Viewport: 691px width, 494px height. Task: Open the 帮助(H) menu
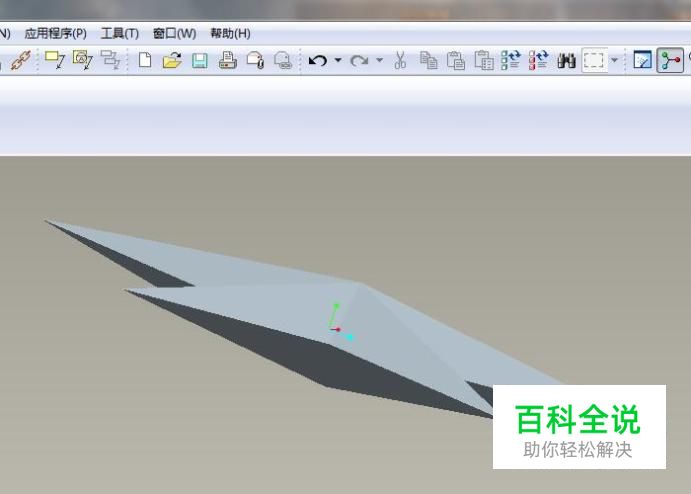tap(230, 33)
